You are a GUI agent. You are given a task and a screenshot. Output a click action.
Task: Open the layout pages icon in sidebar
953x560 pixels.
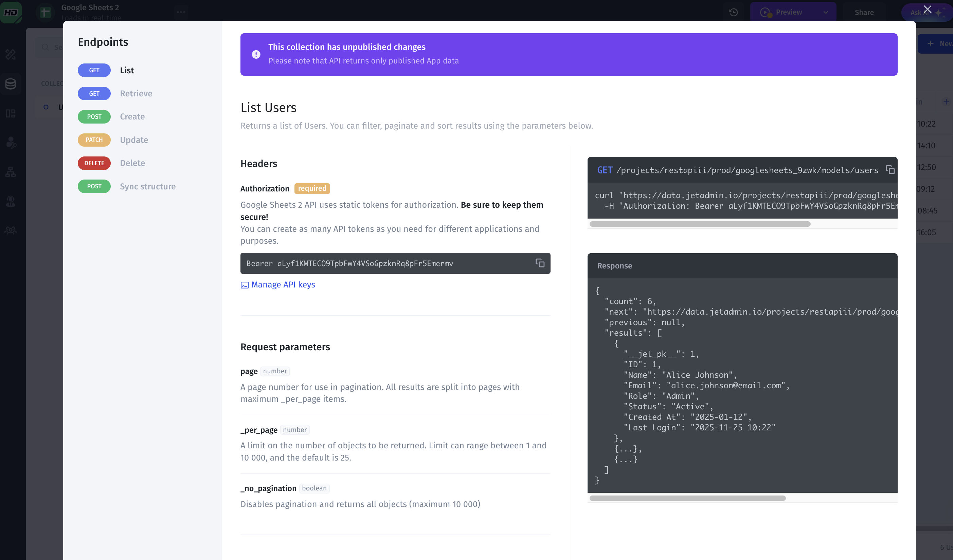[11, 113]
